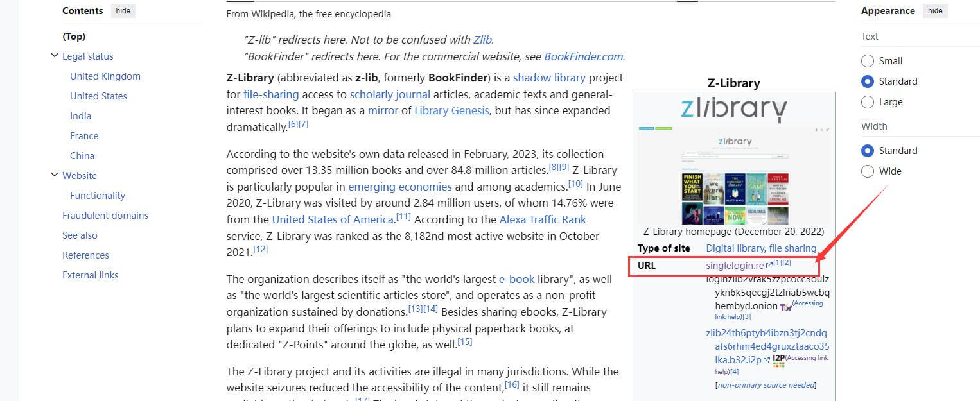Viewport: 980px width, 401px height.
Task: Collapse the Legal status section in Contents
Action: [55, 56]
